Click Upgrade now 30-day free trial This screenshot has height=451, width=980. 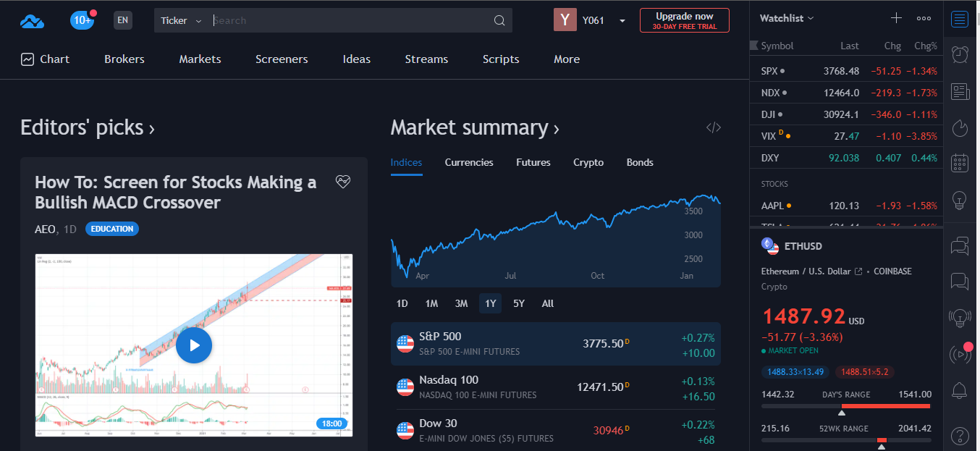pyautogui.click(x=684, y=20)
